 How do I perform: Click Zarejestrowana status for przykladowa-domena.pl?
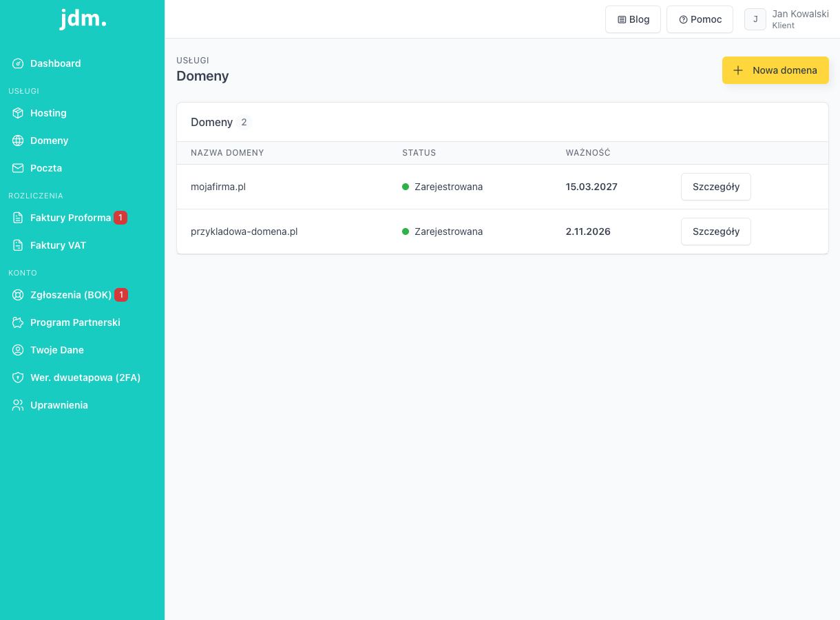click(x=442, y=231)
